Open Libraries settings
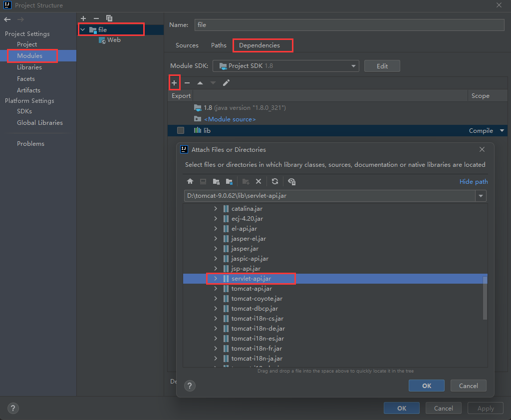Image resolution: width=511 pixels, height=420 pixels. coord(29,67)
